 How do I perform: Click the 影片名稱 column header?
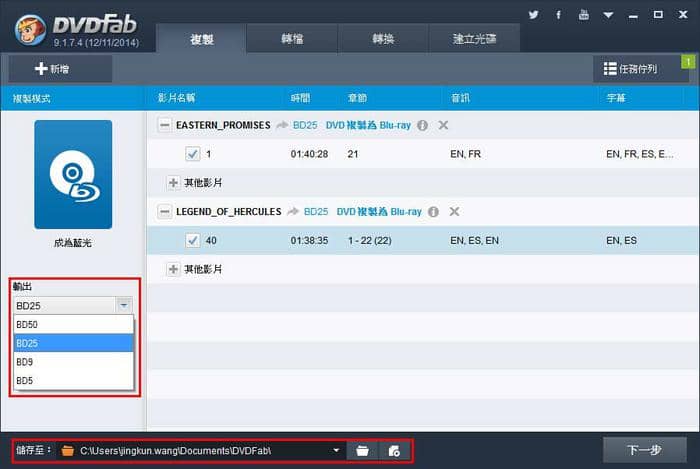click(176, 98)
